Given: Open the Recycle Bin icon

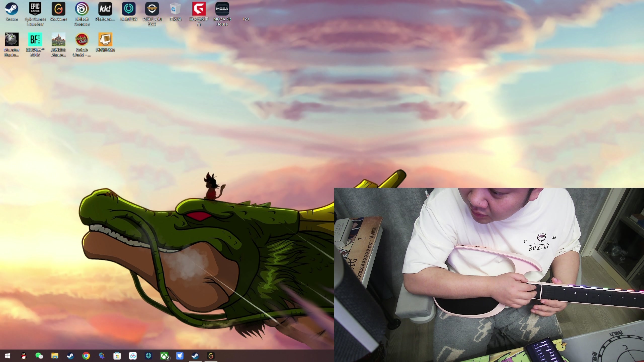Looking at the screenshot, I should click(x=175, y=9).
